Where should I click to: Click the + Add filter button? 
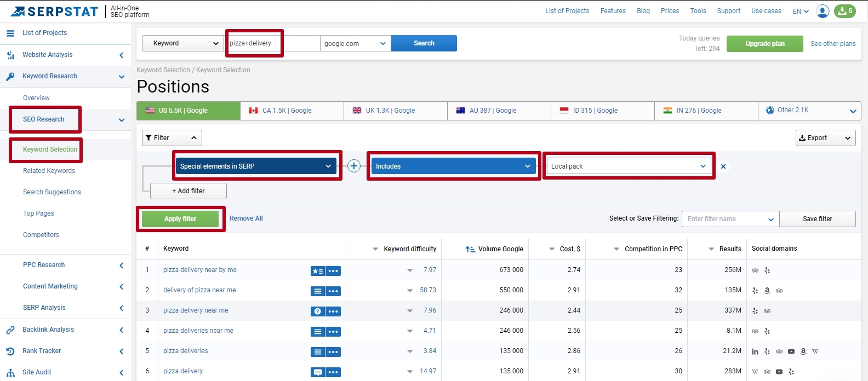(x=189, y=191)
